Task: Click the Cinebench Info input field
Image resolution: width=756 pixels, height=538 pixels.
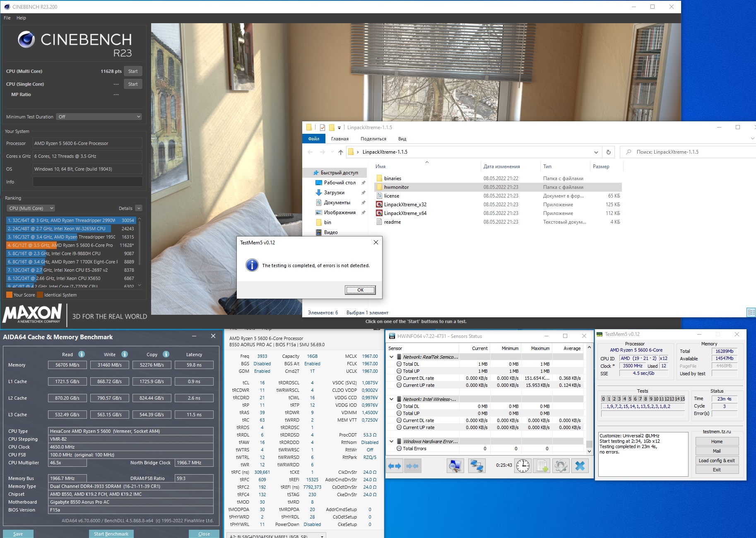Action: [x=88, y=182]
